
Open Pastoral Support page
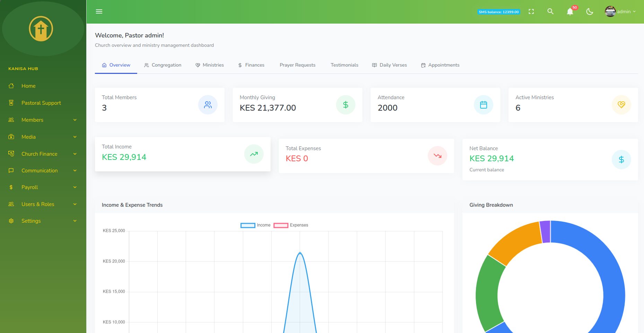click(x=41, y=103)
